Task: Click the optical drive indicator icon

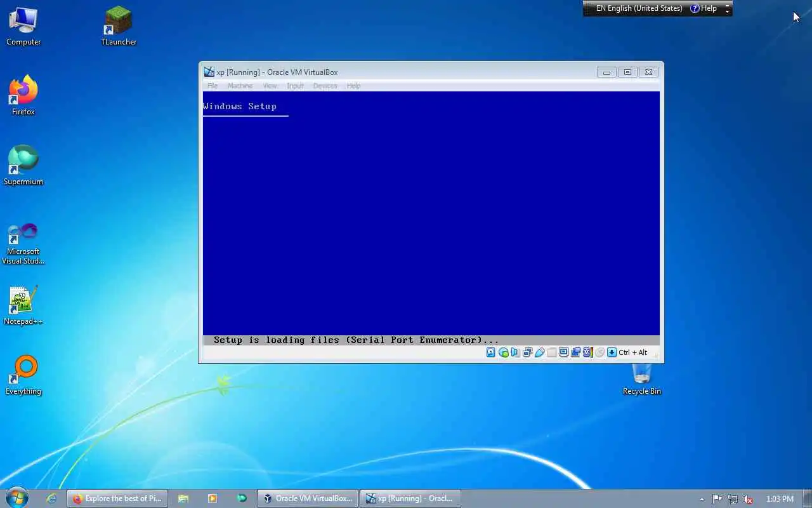Action: coord(504,352)
